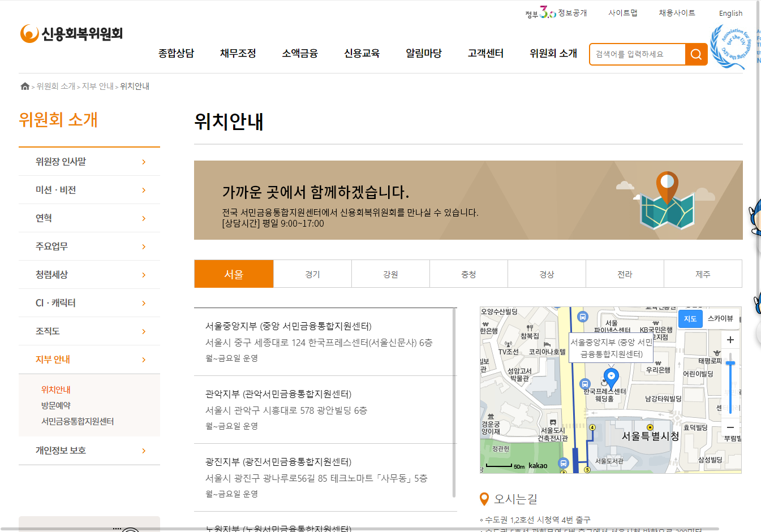Click the 검색어를 입력하세요 search field

click(x=638, y=54)
